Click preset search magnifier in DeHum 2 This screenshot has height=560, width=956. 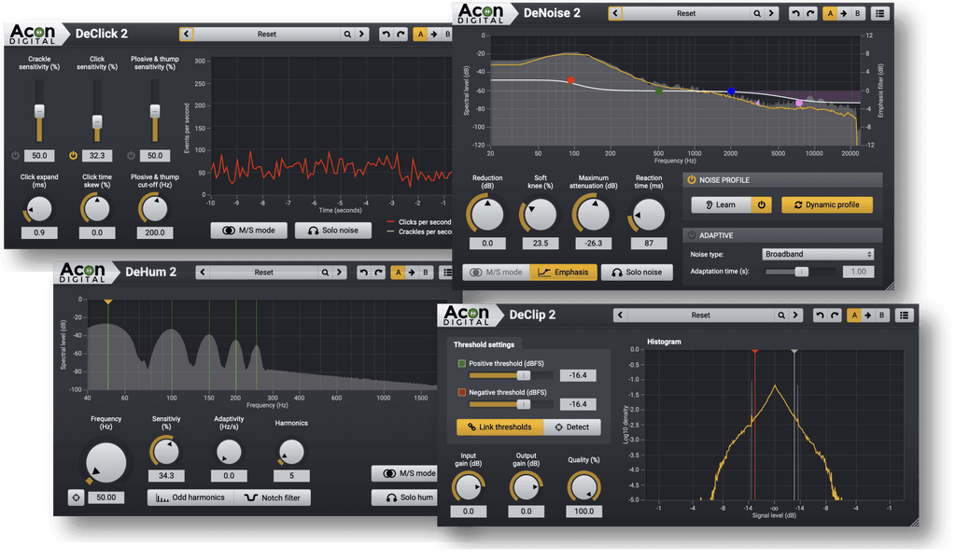pyautogui.click(x=326, y=273)
